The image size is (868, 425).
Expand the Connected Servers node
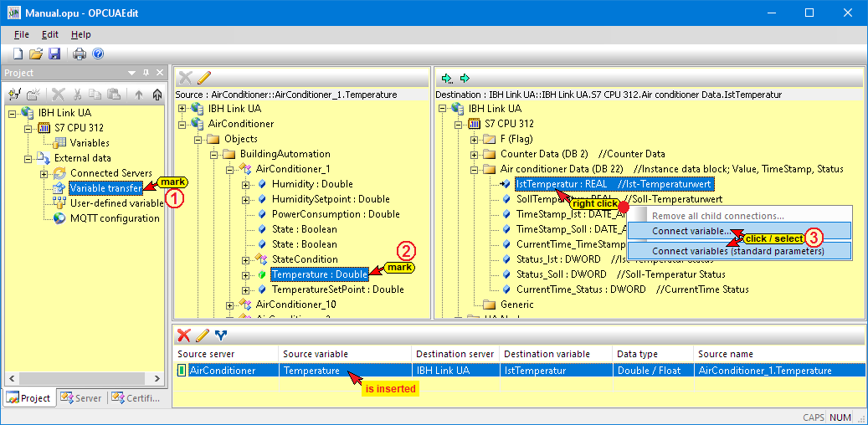44,174
